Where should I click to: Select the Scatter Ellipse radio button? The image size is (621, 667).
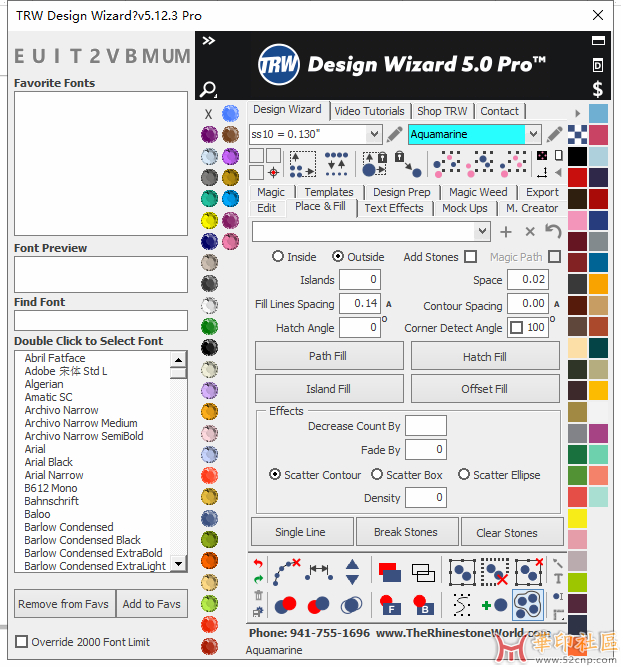[464, 474]
